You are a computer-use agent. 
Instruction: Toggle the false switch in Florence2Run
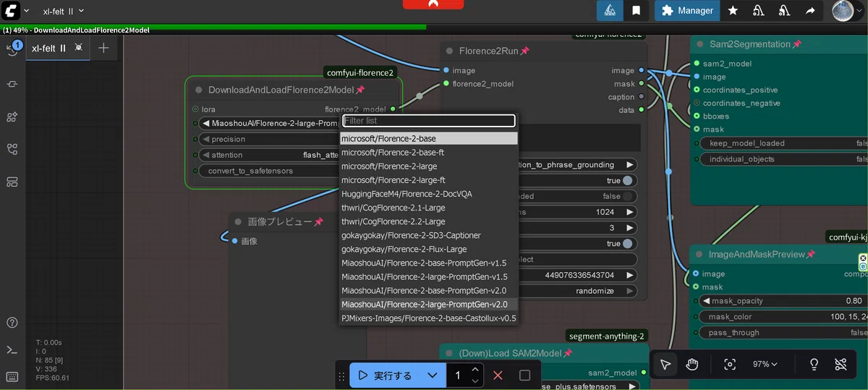[x=627, y=196]
